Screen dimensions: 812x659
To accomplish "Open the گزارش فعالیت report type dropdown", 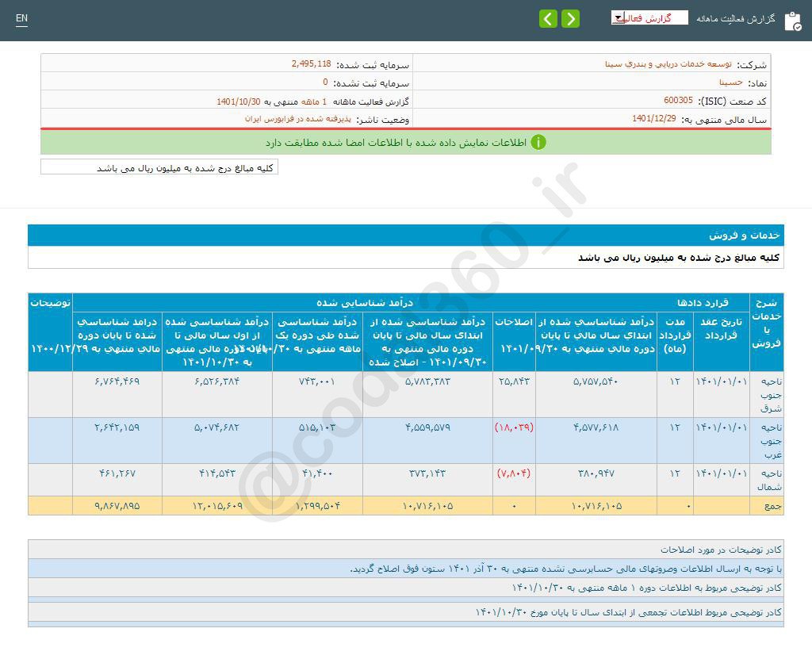I will (x=649, y=17).
